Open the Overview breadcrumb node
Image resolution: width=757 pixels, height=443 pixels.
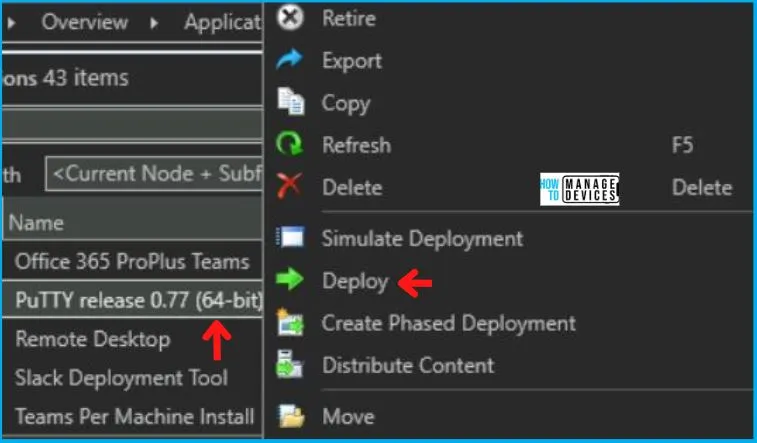tap(84, 22)
